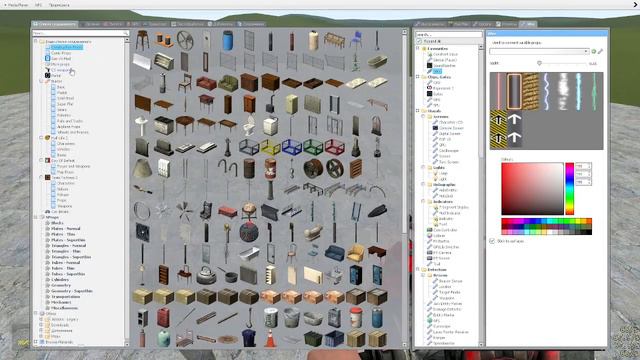Open Transportation spawnlist

(65, 297)
